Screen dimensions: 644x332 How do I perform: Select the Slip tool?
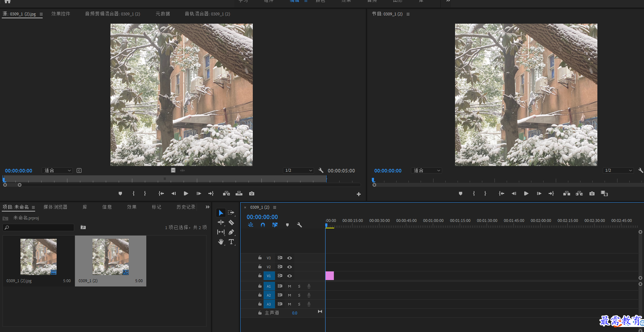pos(221,232)
